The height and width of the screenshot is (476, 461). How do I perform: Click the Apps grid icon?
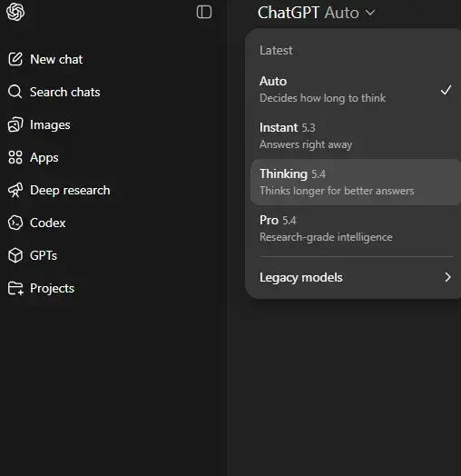click(15, 157)
